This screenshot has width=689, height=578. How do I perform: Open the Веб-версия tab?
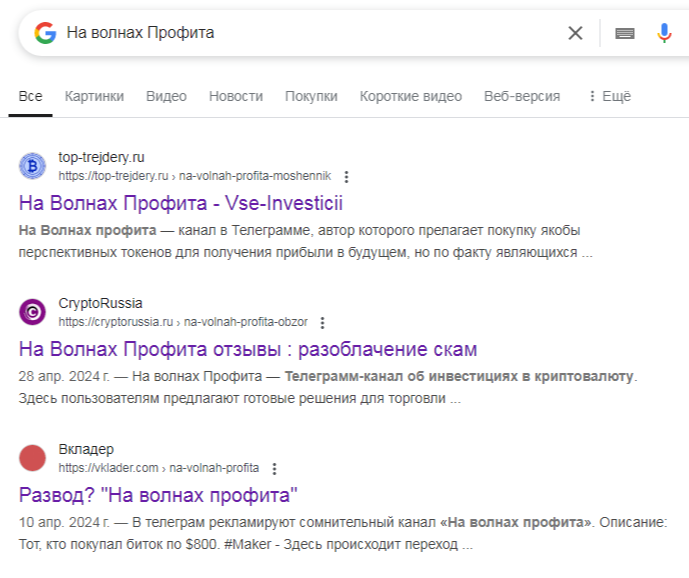point(522,96)
